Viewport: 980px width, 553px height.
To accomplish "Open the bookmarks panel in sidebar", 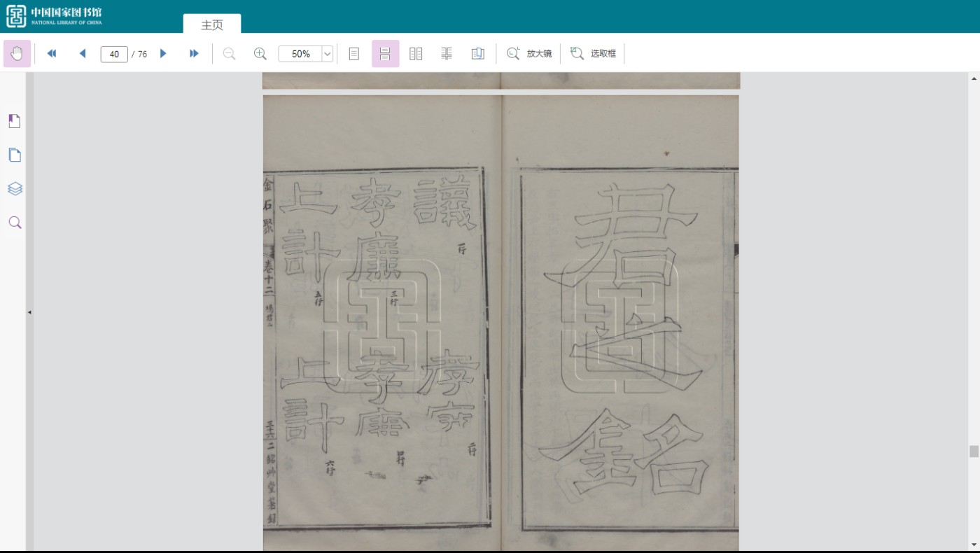I will pyautogui.click(x=15, y=121).
